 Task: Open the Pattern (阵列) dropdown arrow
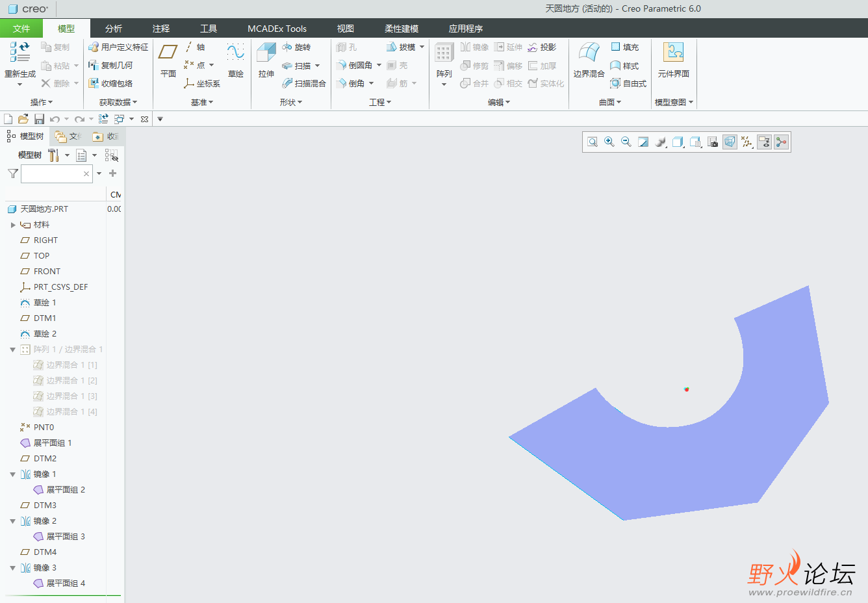[x=444, y=84]
